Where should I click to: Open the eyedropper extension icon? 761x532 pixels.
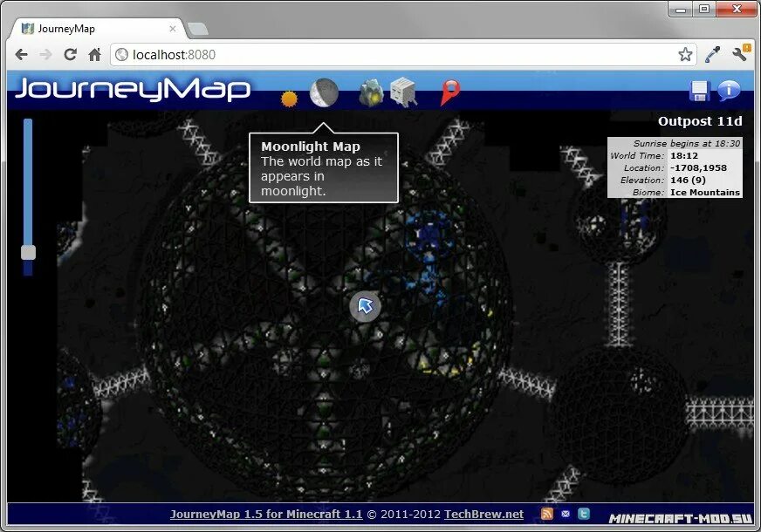[712, 54]
